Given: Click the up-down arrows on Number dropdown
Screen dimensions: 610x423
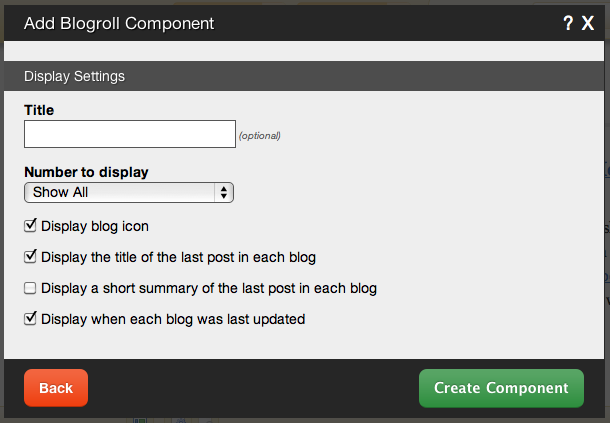Looking at the screenshot, I should pos(224,192).
